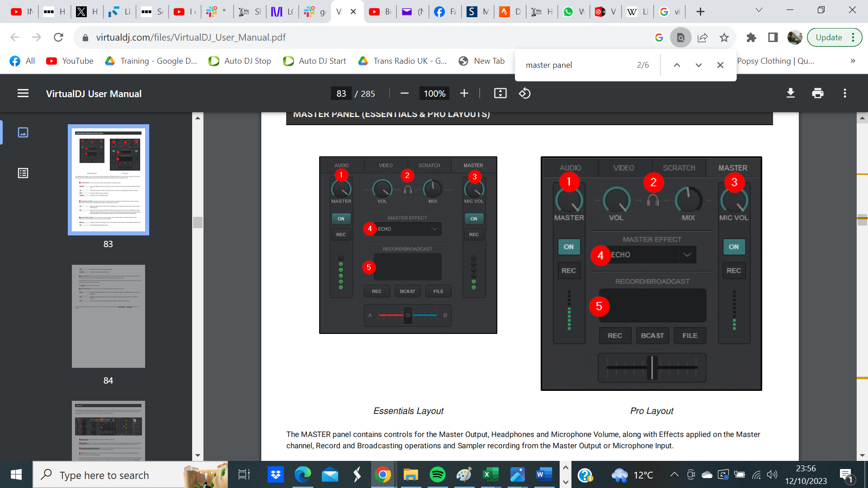The height and width of the screenshot is (488, 868).
Task: Open the tab search dropdown arrow
Action: pos(759,9)
